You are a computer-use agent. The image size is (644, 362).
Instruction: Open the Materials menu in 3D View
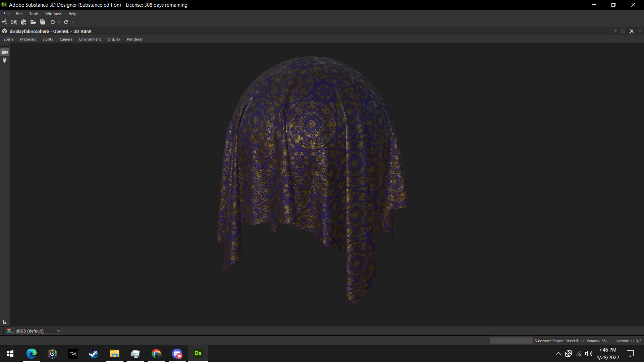(28, 39)
